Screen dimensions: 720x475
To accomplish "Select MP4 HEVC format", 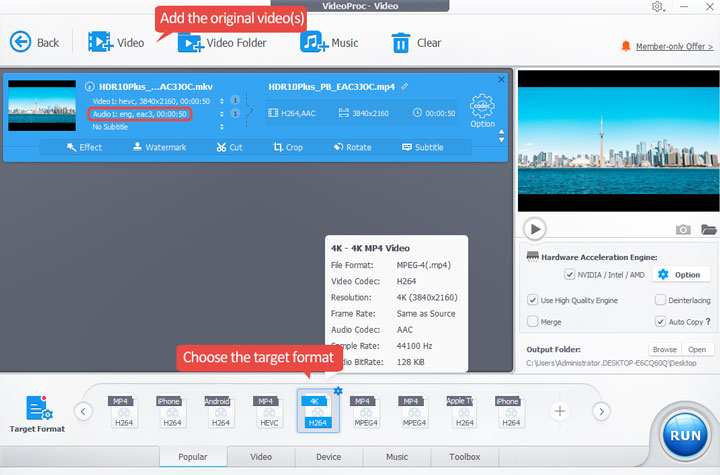I will pyautogui.click(x=269, y=412).
